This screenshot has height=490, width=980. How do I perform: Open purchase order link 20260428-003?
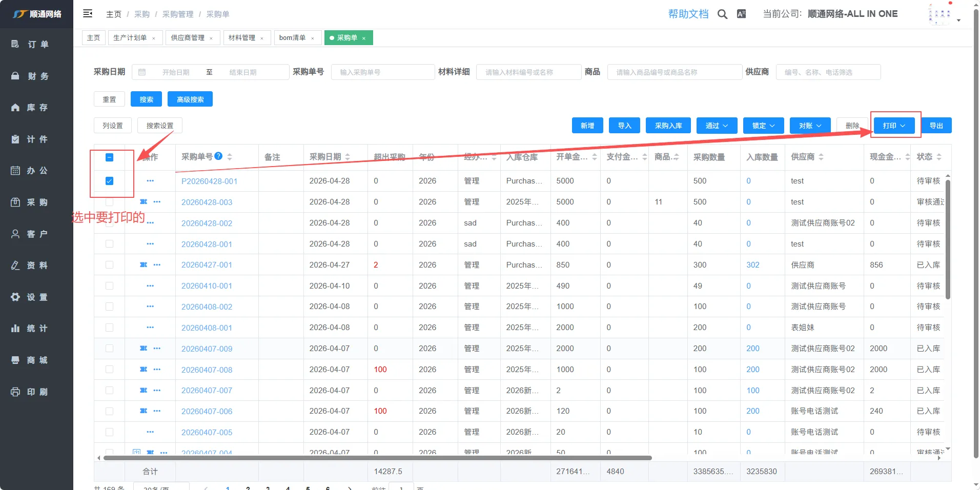click(207, 202)
